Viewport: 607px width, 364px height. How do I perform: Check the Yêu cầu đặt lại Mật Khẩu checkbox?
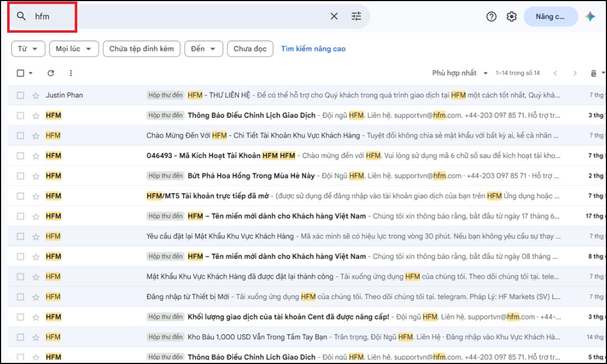tap(20, 237)
